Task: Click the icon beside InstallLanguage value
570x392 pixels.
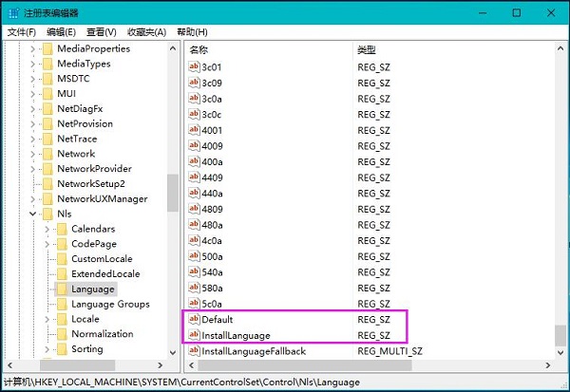Action: 194,335
